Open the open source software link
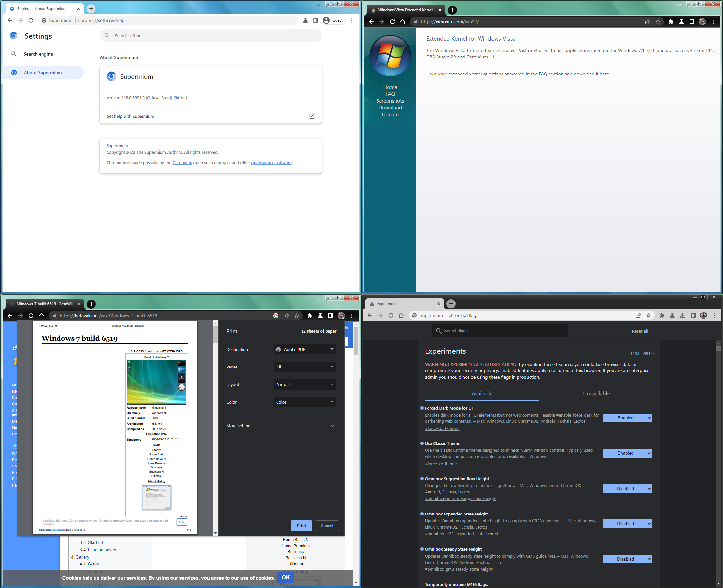The width and height of the screenshot is (723, 588). (x=271, y=163)
